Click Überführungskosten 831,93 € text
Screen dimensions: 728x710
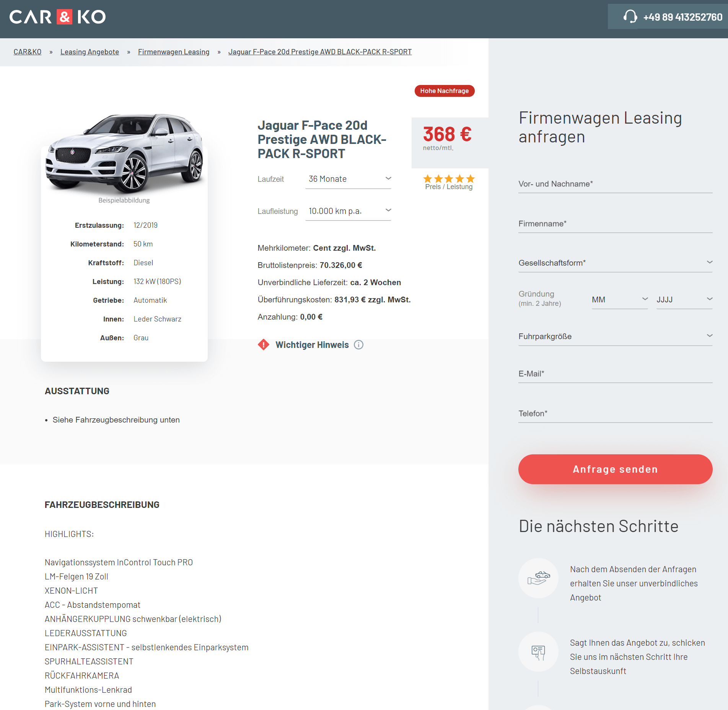pyautogui.click(x=334, y=300)
